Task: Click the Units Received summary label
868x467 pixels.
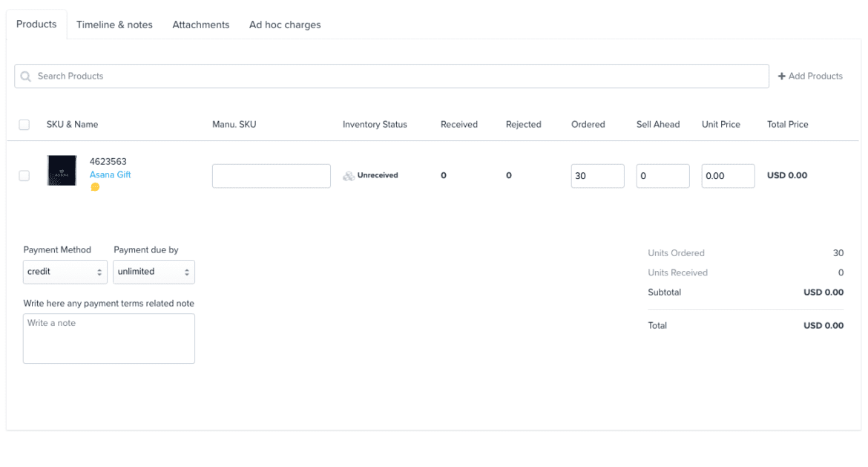Action: pos(678,272)
